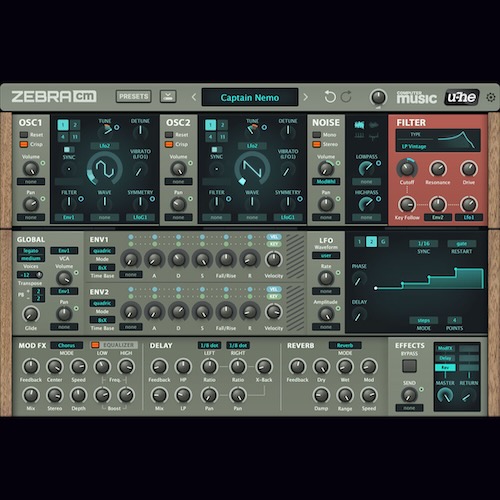Open the settings gear icon
The width and height of the screenshot is (500, 500).
[x=490, y=97]
